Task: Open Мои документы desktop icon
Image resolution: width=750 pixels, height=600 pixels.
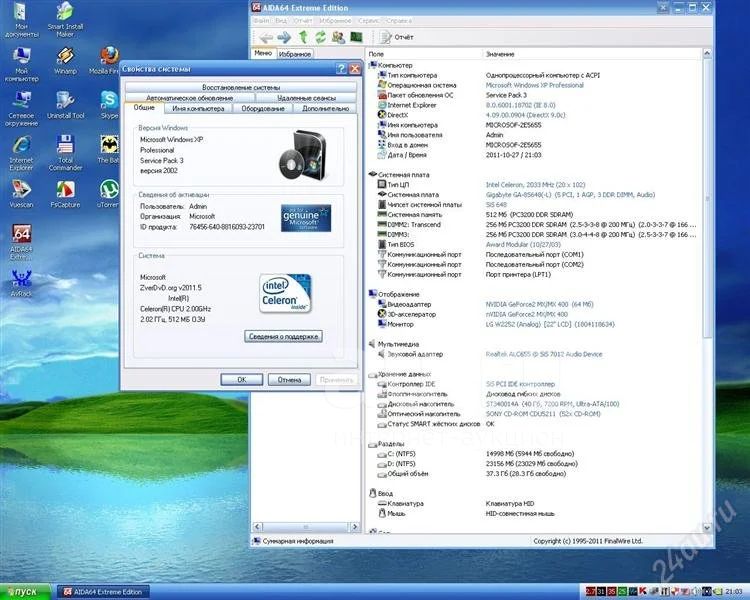Action: point(21,20)
